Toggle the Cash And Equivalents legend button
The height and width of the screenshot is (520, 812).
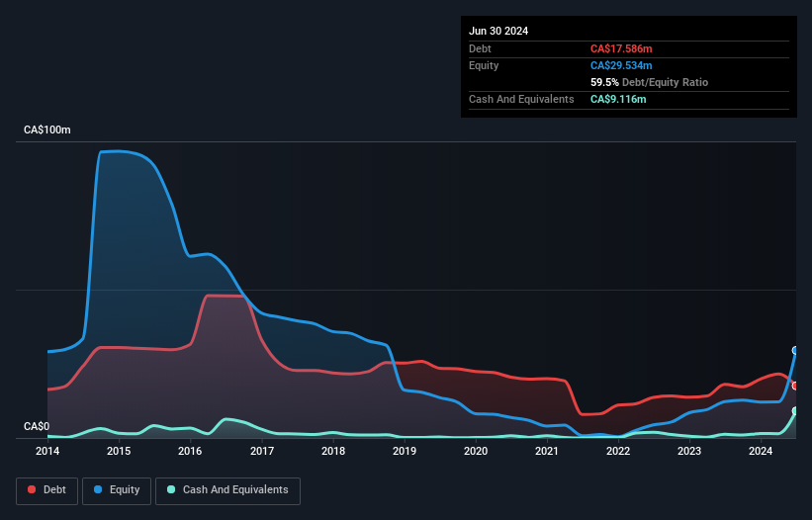pos(227,490)
